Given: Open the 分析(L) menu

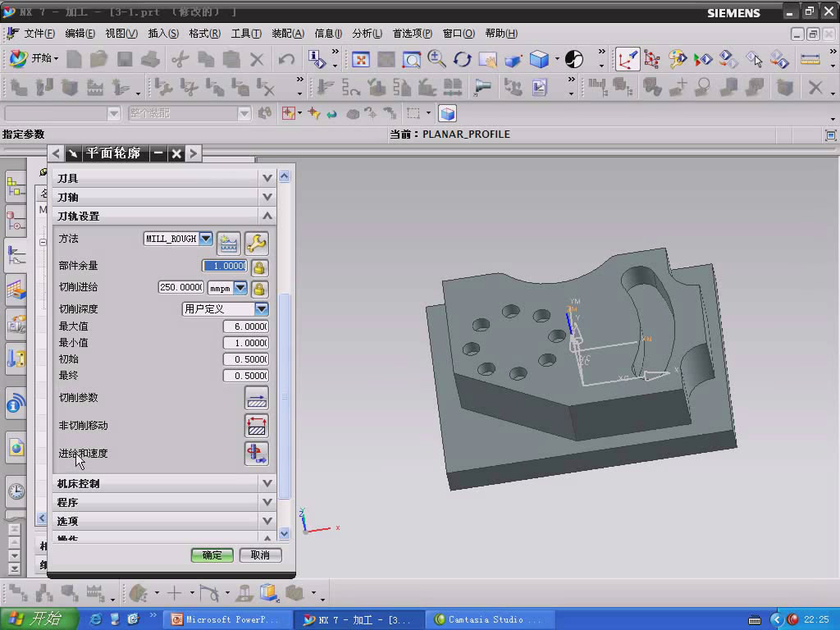Looking at the screenshot, I should click(x=367, y=33).
